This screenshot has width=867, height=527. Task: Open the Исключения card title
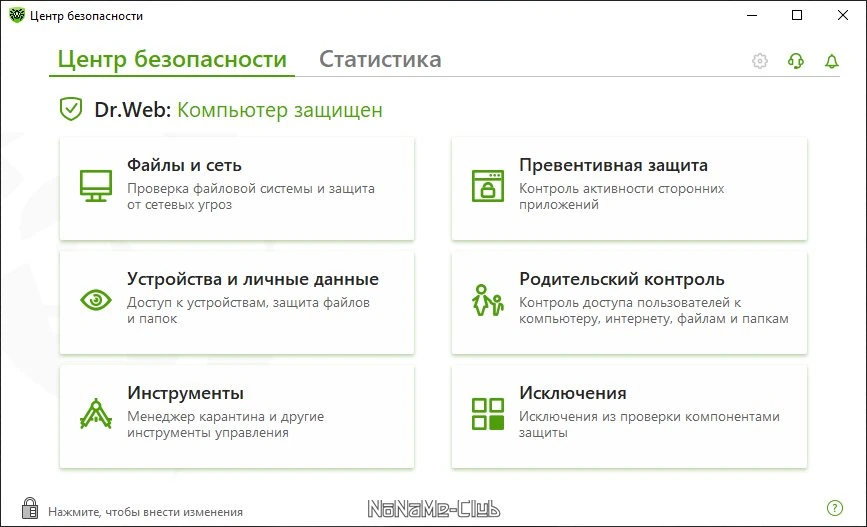click(572, 393)
